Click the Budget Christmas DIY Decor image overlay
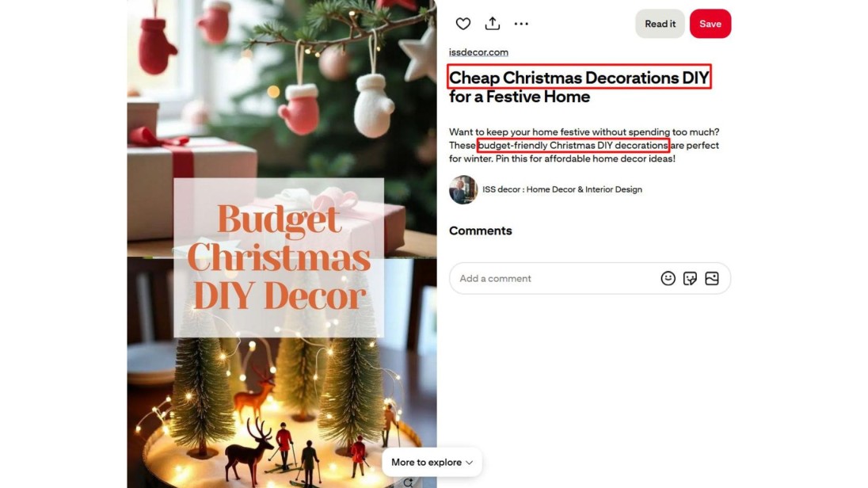The height and width of the screenshot is (488, 868). (x=279, y=257)
